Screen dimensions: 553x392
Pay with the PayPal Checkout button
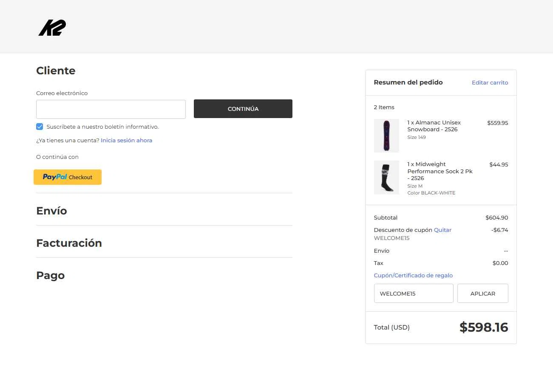click(68, 177)
